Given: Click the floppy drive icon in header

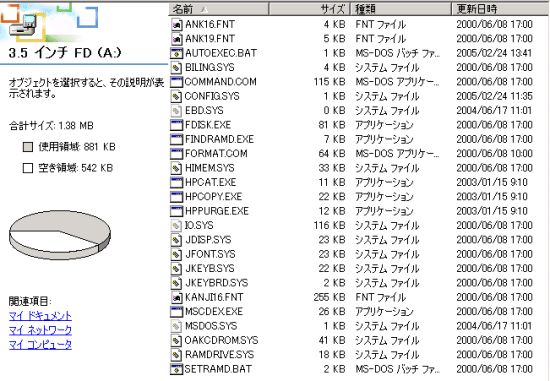Looking at the screenshot, I should (x=22, y=26).
